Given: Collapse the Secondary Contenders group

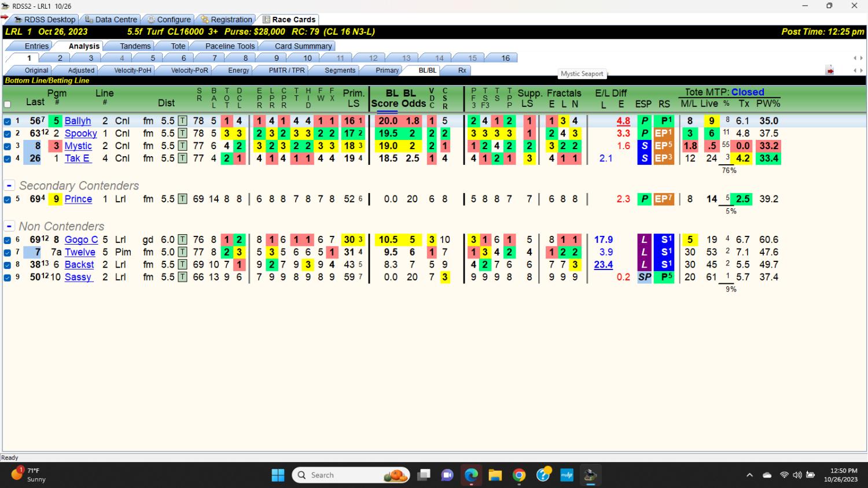Looking at the screenshot, I should 9,186.
